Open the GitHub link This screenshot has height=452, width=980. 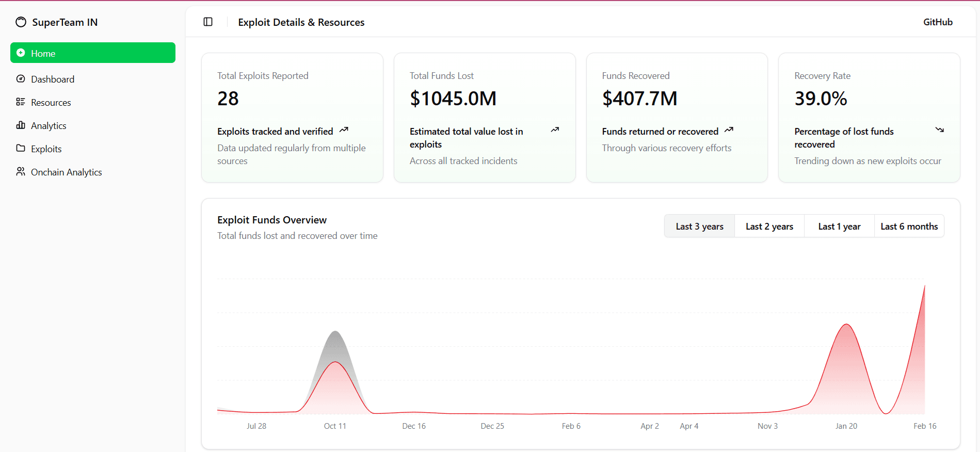938,22
